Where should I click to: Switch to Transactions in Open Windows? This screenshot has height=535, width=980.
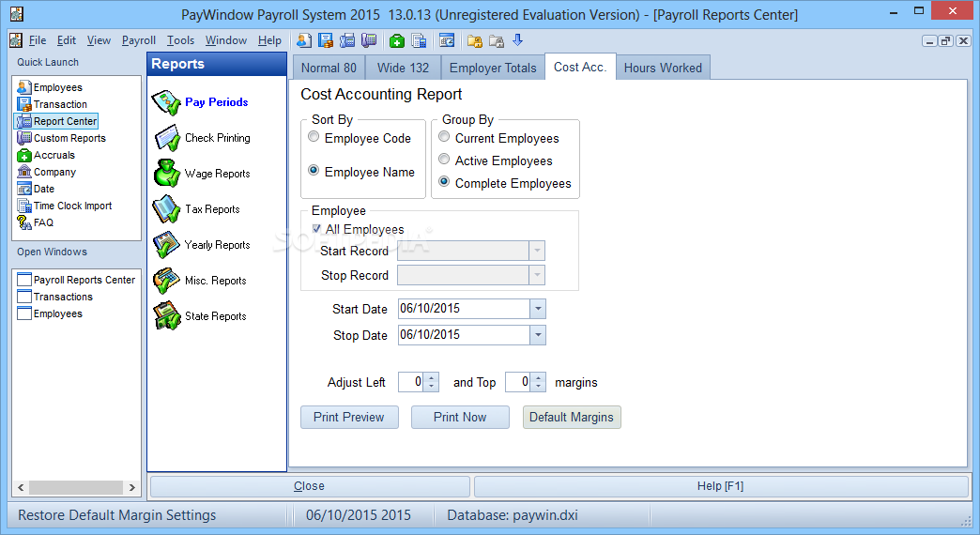click(55, 297)
